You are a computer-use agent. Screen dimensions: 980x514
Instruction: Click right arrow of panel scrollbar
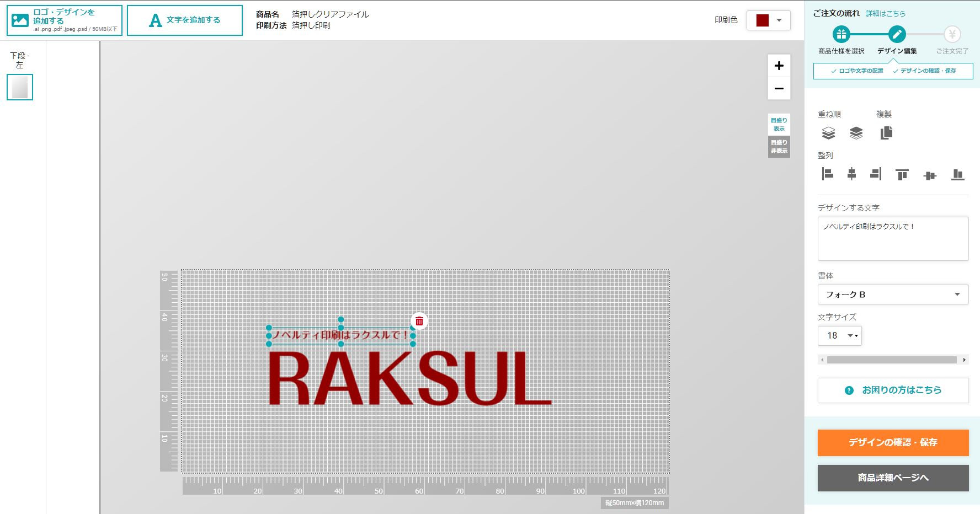pyautogui.click(x=964, y=360)
